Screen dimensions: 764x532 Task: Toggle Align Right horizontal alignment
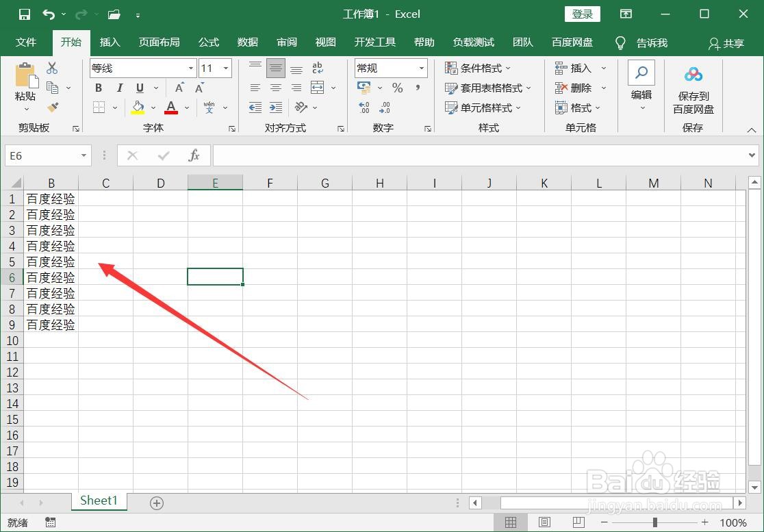click(296, 88)
